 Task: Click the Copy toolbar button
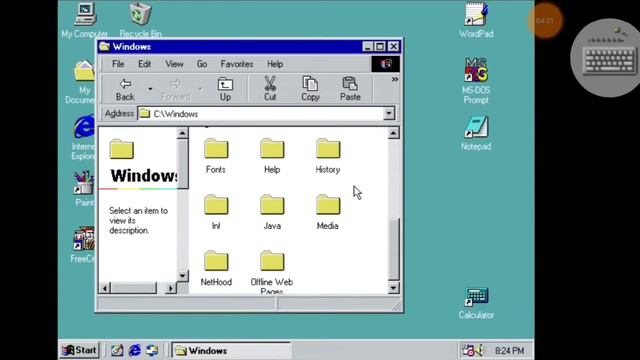tap(310, 89)
